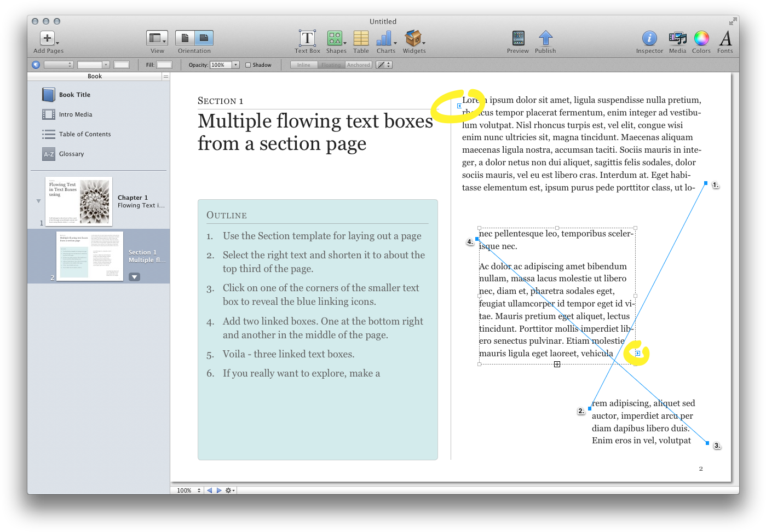Open the Charts tool
Screen dimensions: 766x532
point(385,39)
